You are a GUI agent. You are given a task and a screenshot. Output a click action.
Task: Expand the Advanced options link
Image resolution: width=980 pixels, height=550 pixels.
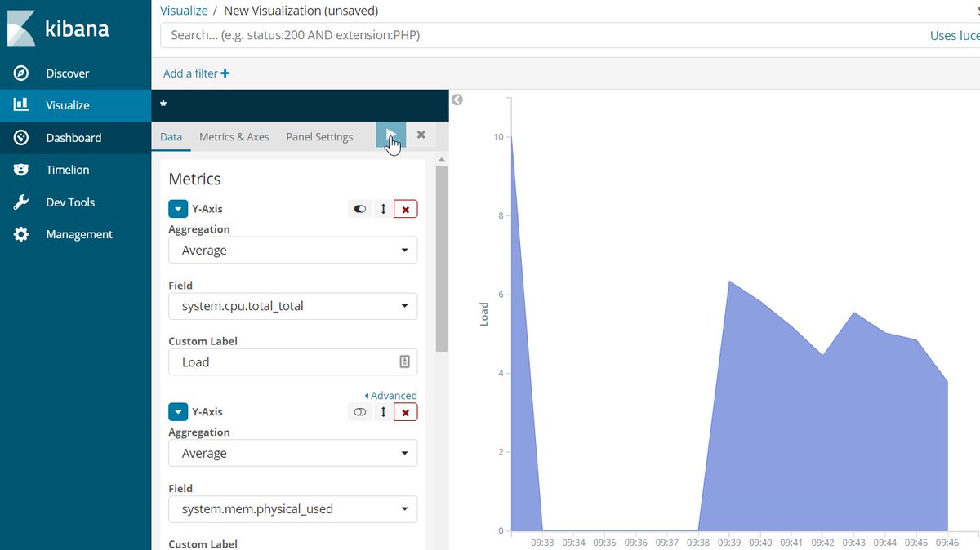390,395
